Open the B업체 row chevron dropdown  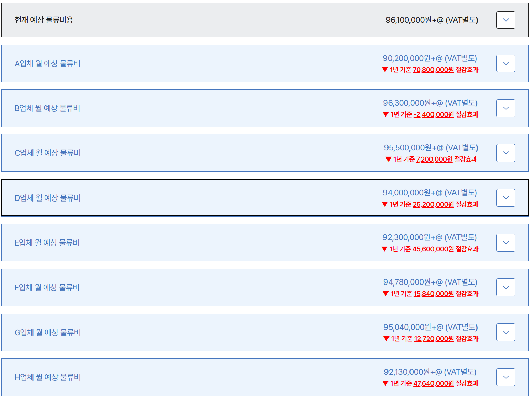[x=506, y=108]
